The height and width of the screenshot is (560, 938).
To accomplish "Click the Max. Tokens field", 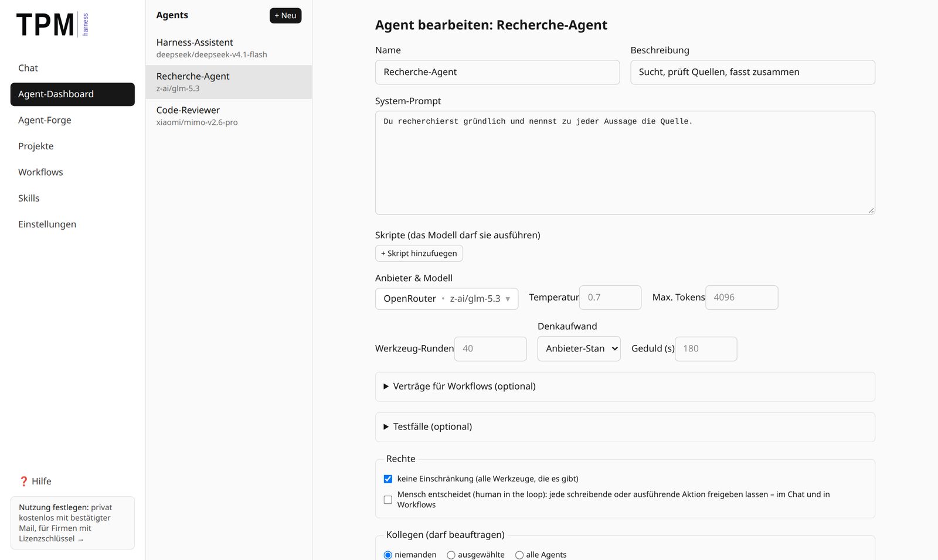I will coord(742,298).
